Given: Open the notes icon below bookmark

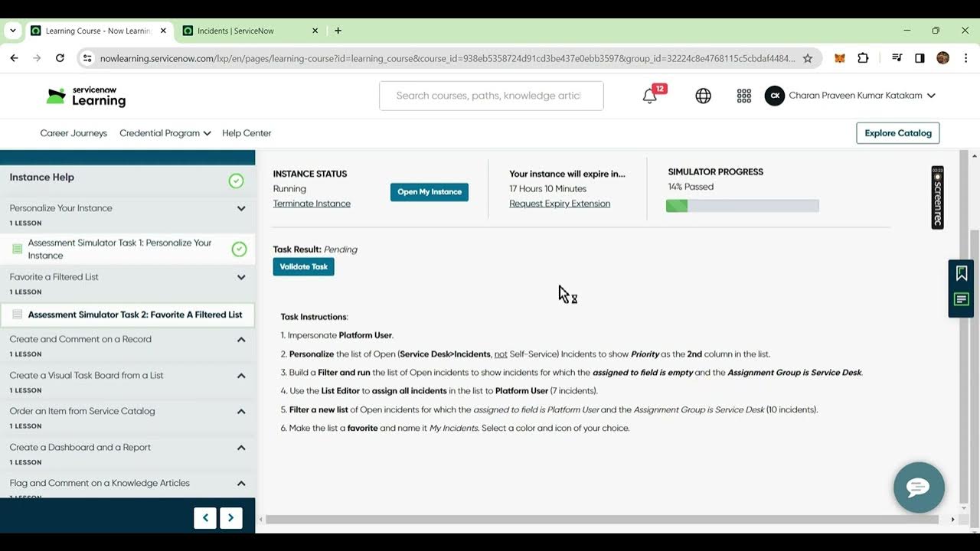Looking at the screenshot, I should pos(962,299).
